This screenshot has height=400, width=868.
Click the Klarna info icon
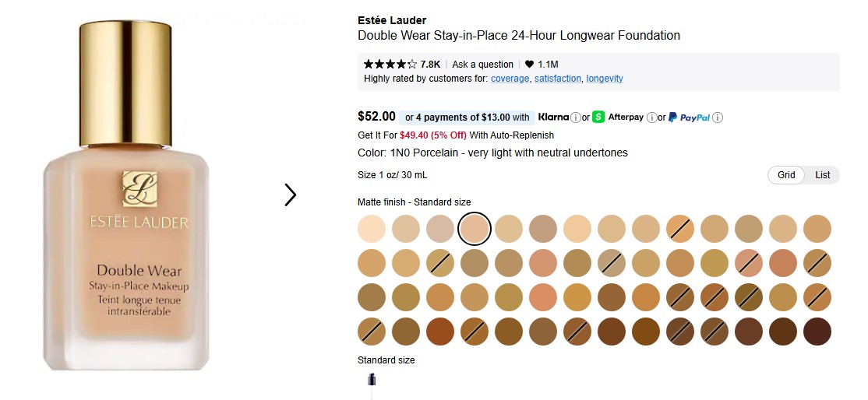pyautogui.click(x=576, y=118)
